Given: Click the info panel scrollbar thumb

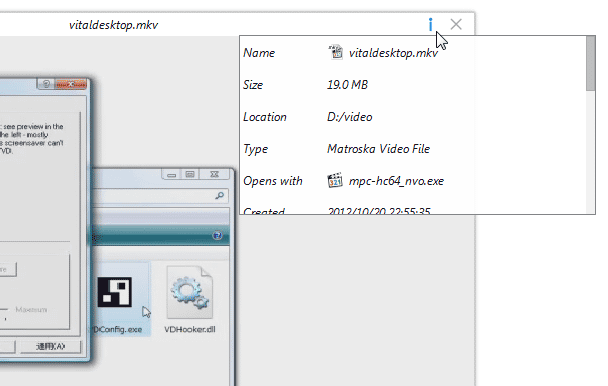Looking at the screenshot, I should pos(591,64).
